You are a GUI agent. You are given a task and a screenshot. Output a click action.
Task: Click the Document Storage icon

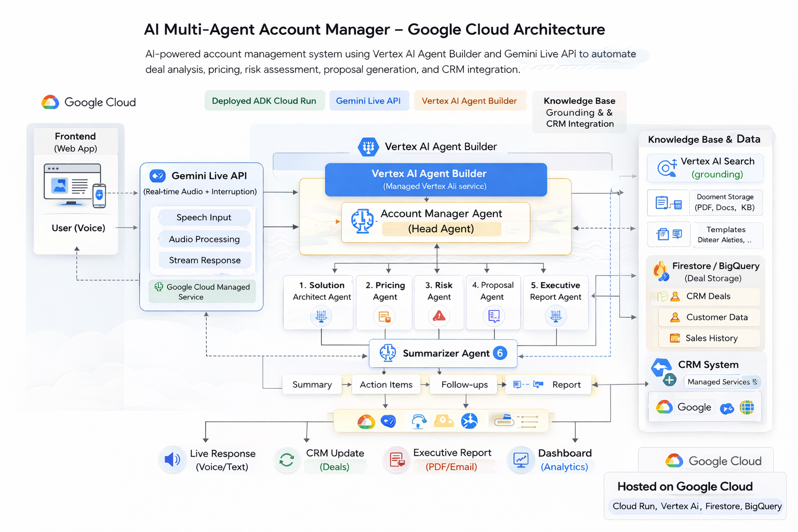point(669,203)
